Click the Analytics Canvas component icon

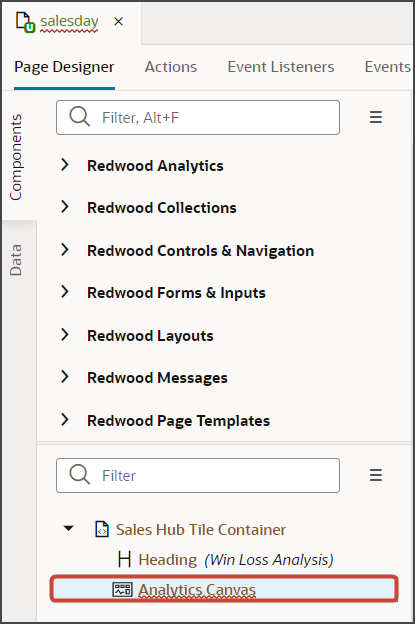point(122,589)
